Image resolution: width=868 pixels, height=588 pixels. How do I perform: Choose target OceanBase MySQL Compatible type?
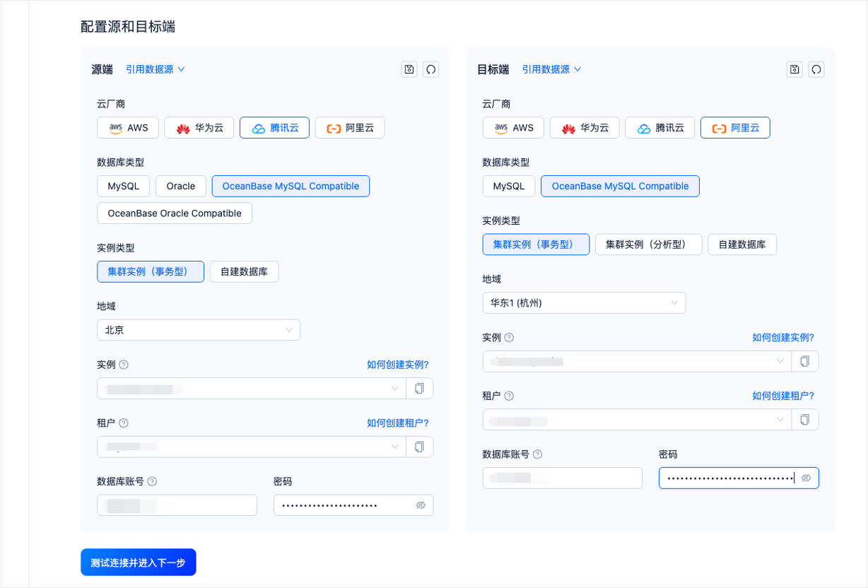pyautogui.click(x=620, y=186)
